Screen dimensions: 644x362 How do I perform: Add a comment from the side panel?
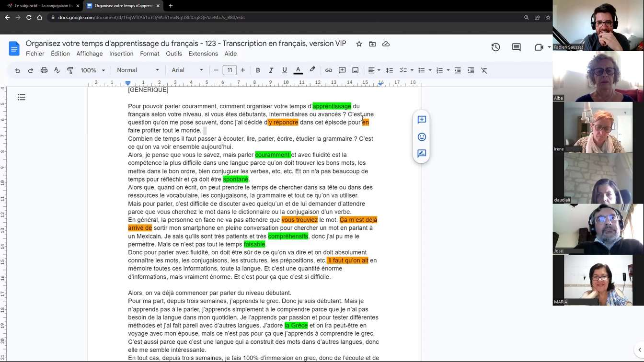click(422, 120)
